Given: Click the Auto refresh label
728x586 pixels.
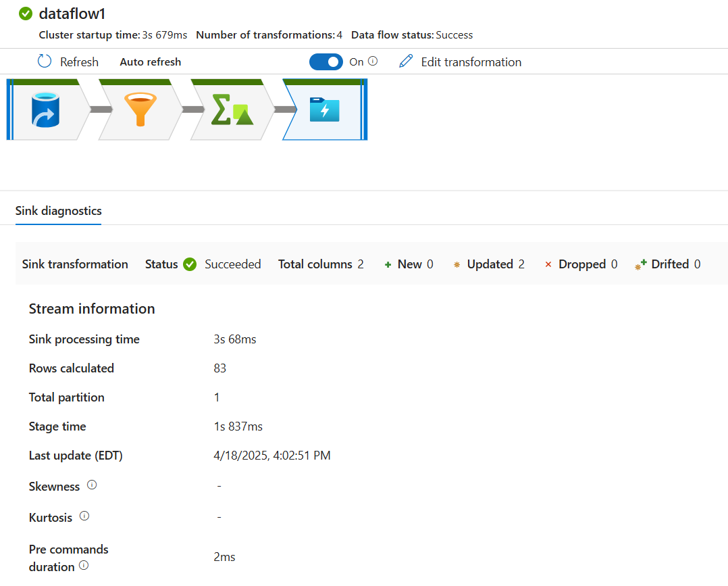Looking at the screenshot, I should point(150,62).
